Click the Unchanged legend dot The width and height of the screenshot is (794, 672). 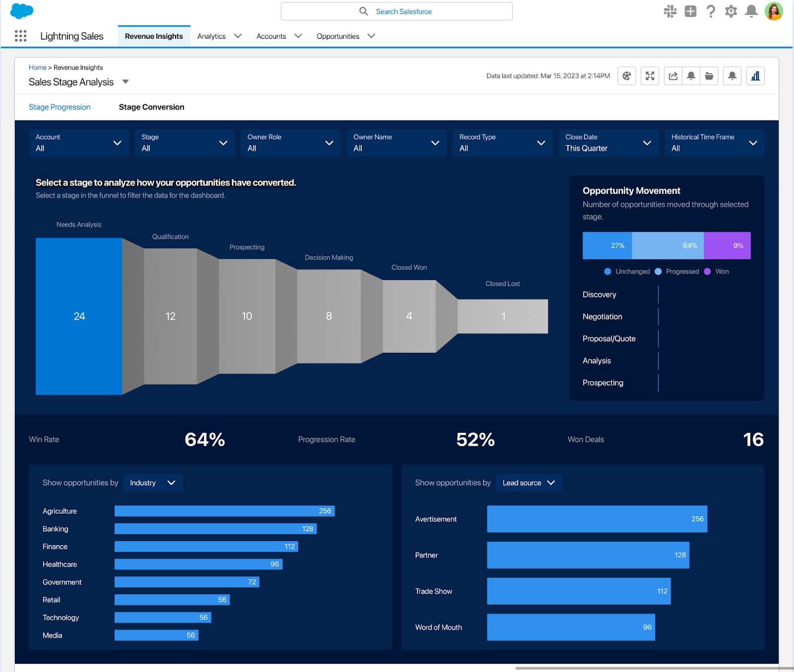(x=607, y=271)
